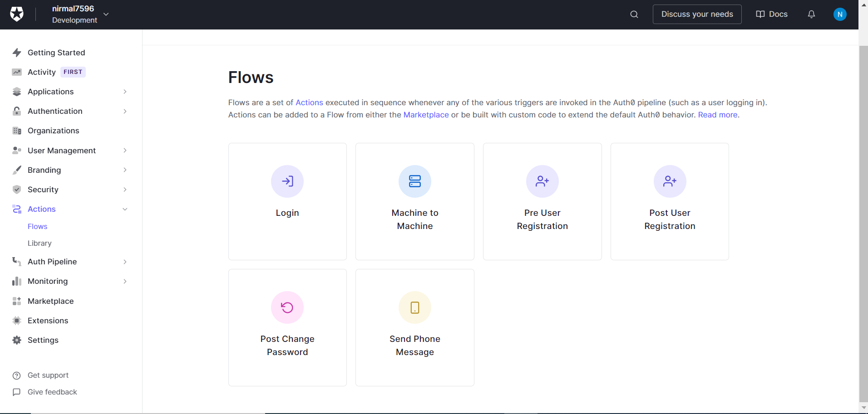Click the Give feedback speech bubble icon

click(x=17, y=392)
